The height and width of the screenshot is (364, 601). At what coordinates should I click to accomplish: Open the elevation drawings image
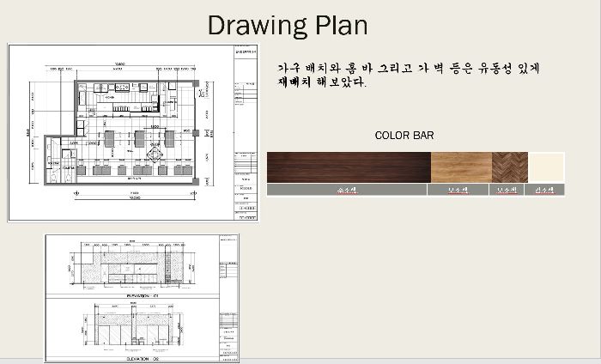pos(143,298)
